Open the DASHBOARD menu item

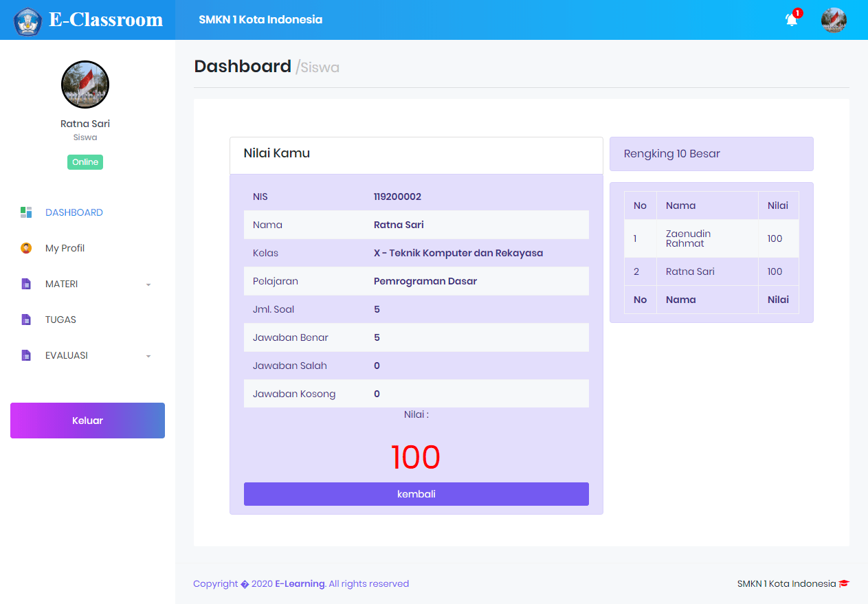74,212
